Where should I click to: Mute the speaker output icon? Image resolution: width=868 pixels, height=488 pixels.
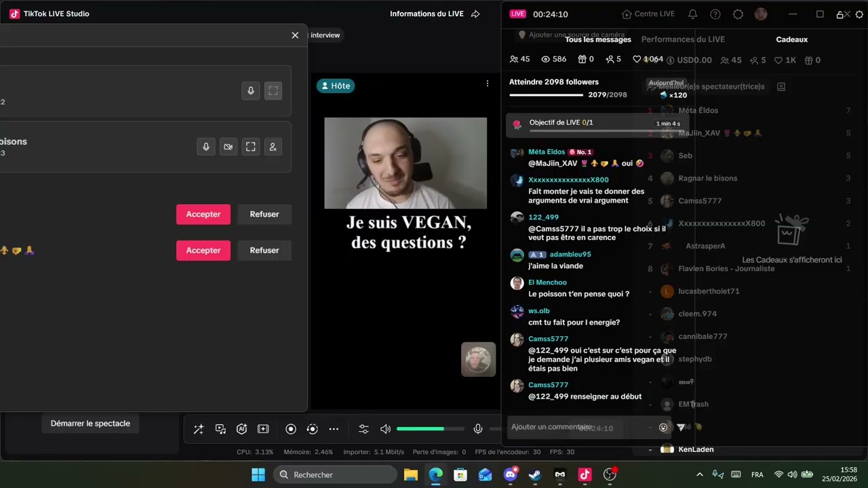coord(385,429)
